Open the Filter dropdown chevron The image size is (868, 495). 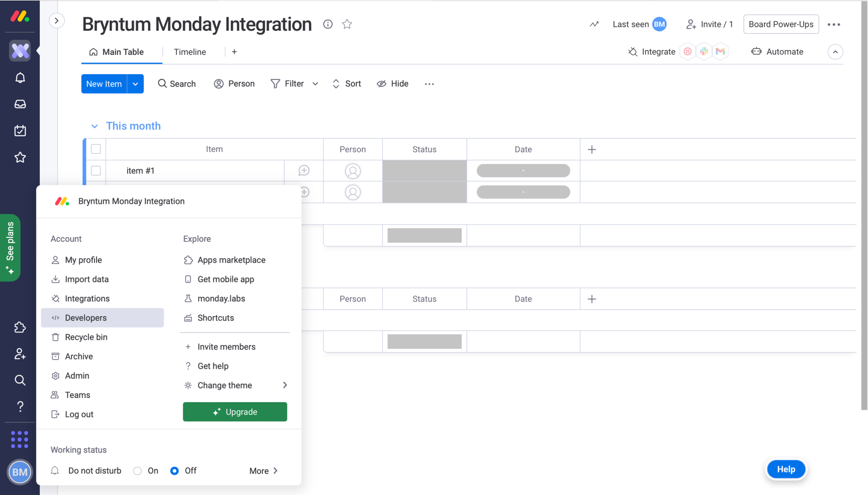(x=315, y=84)
